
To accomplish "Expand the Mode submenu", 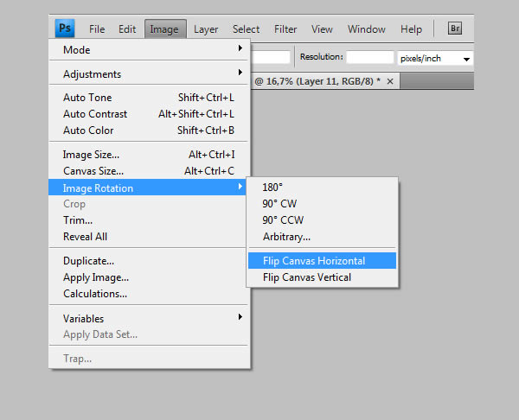I will click(148, 50).
